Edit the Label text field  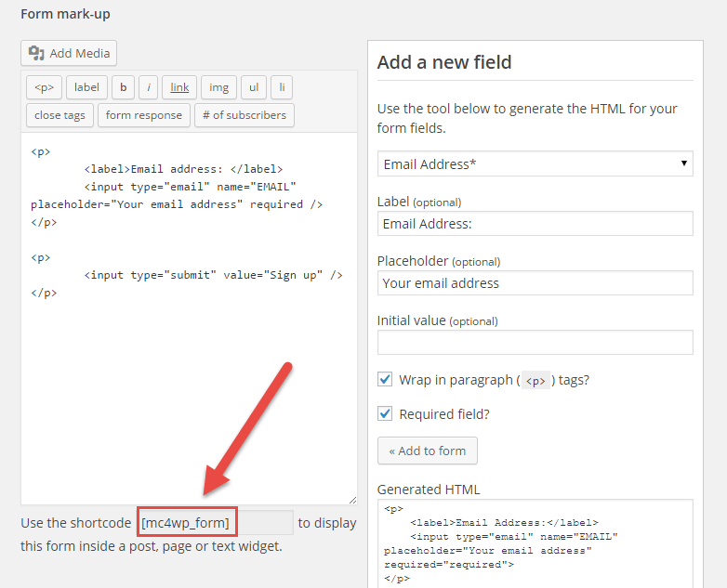coord(535,224)
